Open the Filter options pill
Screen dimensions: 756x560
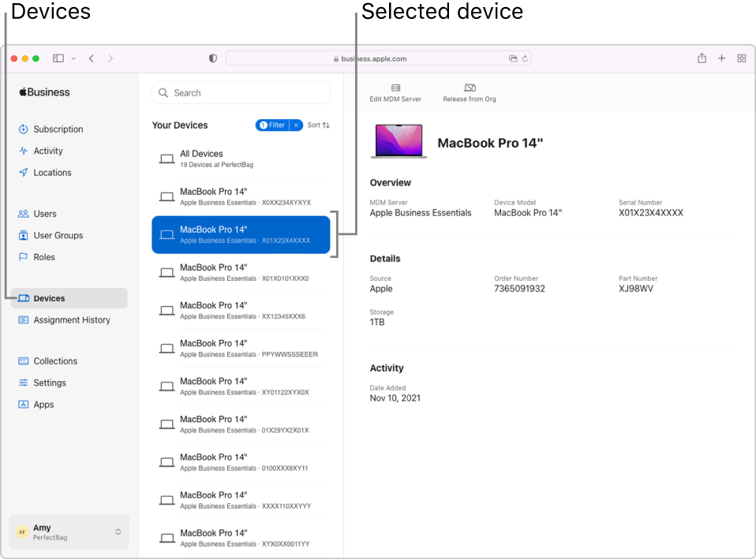point(272,125)
